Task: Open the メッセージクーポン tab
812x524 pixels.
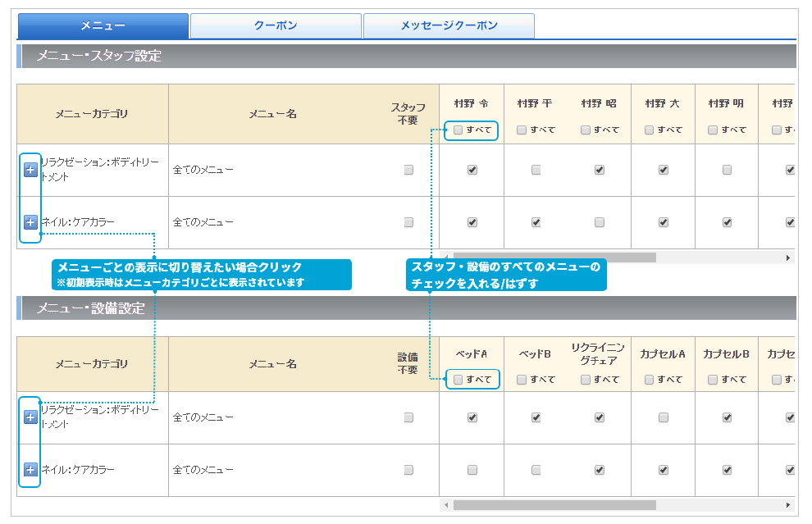Action: pyautogui.click(x=449, y=25)
